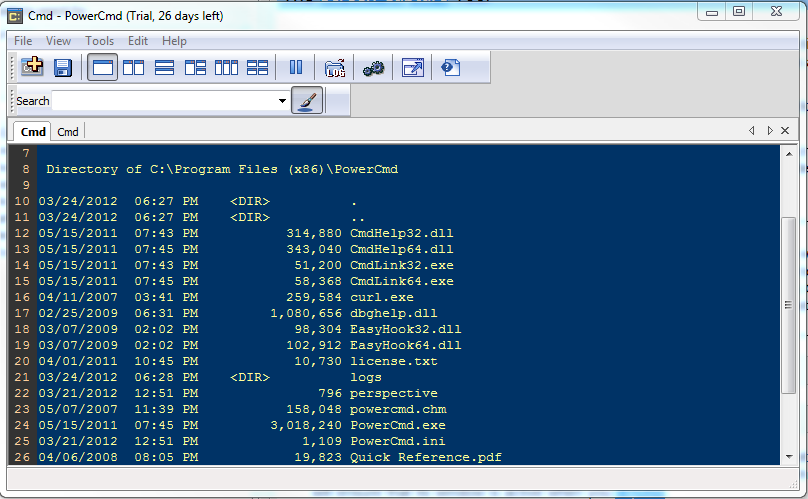Click the PowerCmd icon in title bar
808x499 pixels.
pos(15,16)
